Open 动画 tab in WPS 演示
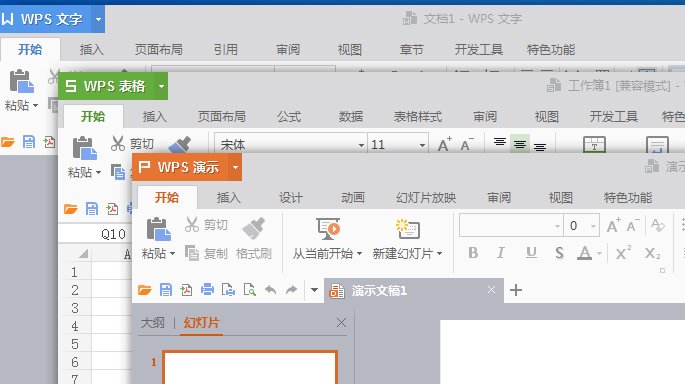 353,197
